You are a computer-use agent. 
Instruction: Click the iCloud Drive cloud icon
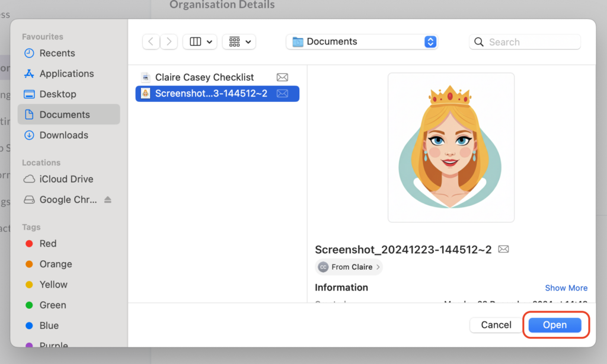click(29, 179)
